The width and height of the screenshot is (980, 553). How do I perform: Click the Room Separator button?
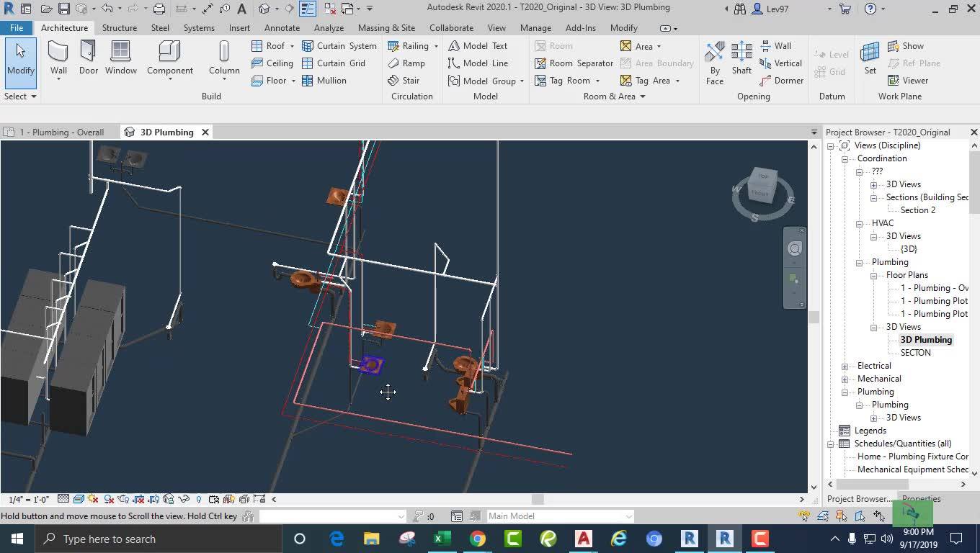pyautogui.click(x=574, y=63)
